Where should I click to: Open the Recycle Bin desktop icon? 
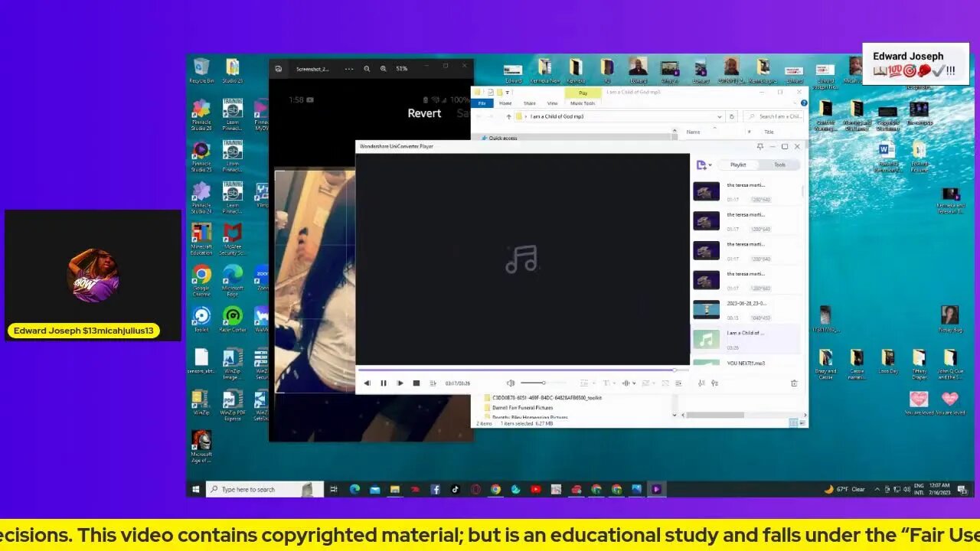point(201,70)
